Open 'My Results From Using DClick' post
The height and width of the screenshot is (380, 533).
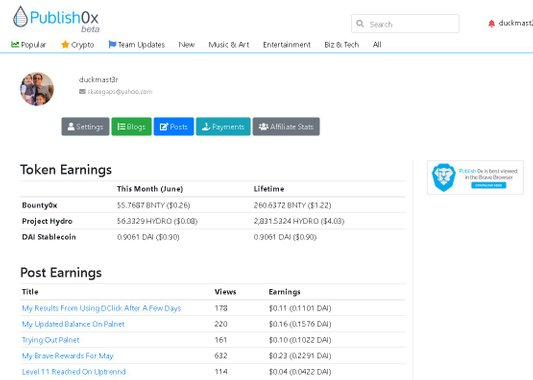click(x=101, y=308)
